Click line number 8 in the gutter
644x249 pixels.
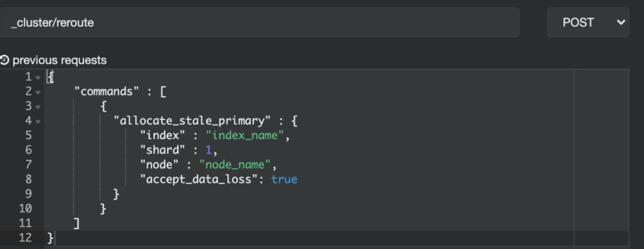pos(28,179)
